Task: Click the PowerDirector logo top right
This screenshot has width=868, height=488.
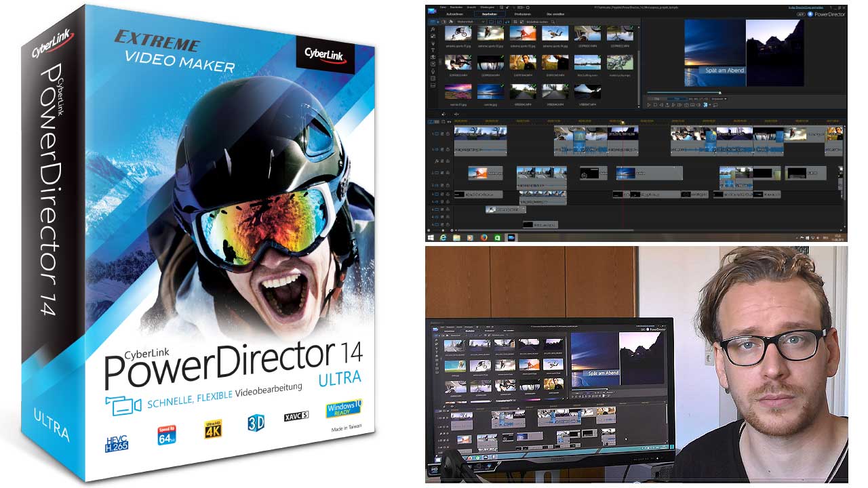Action: (x=826, y=14)
